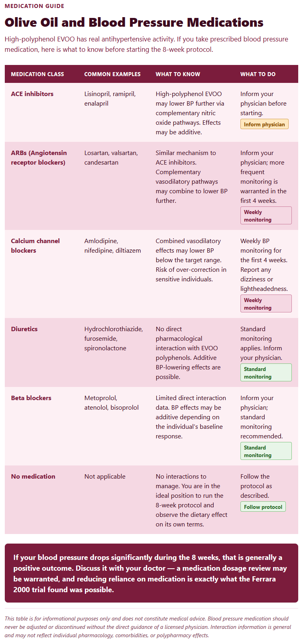The image size is (303, 644).
Task: Click the Common Examples column header
Action: click(112, 74)
